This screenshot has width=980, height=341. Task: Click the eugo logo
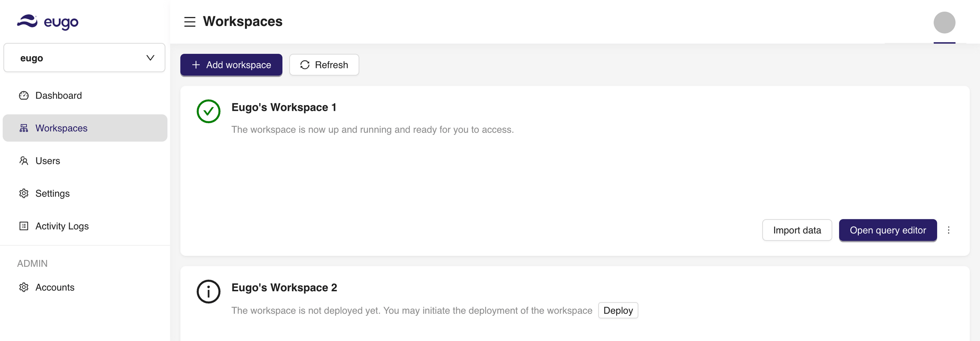[x=47, y=22]
